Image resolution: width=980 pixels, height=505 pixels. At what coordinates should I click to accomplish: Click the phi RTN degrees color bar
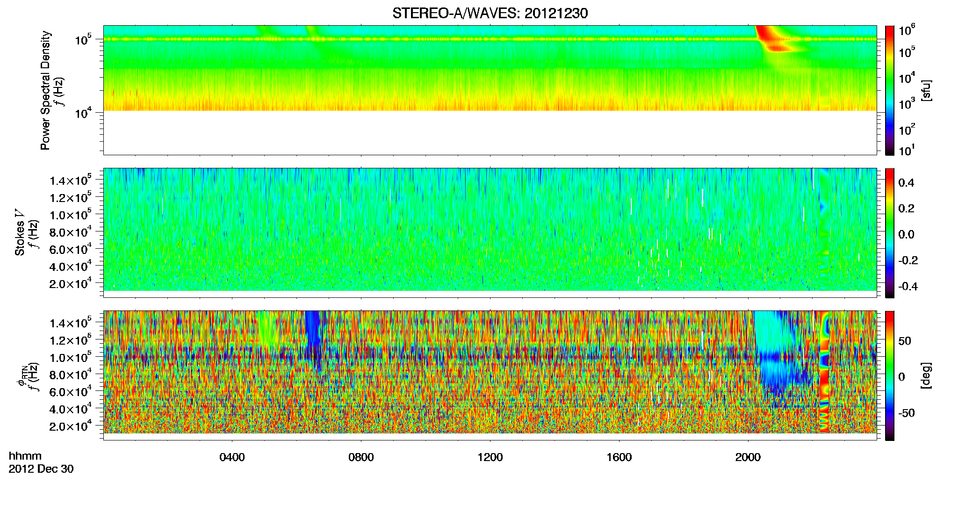pos(890,375)
